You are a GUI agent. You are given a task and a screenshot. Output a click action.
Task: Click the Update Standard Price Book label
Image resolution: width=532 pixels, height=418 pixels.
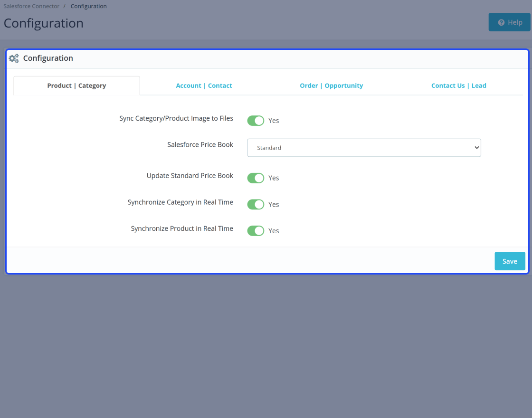190,176
